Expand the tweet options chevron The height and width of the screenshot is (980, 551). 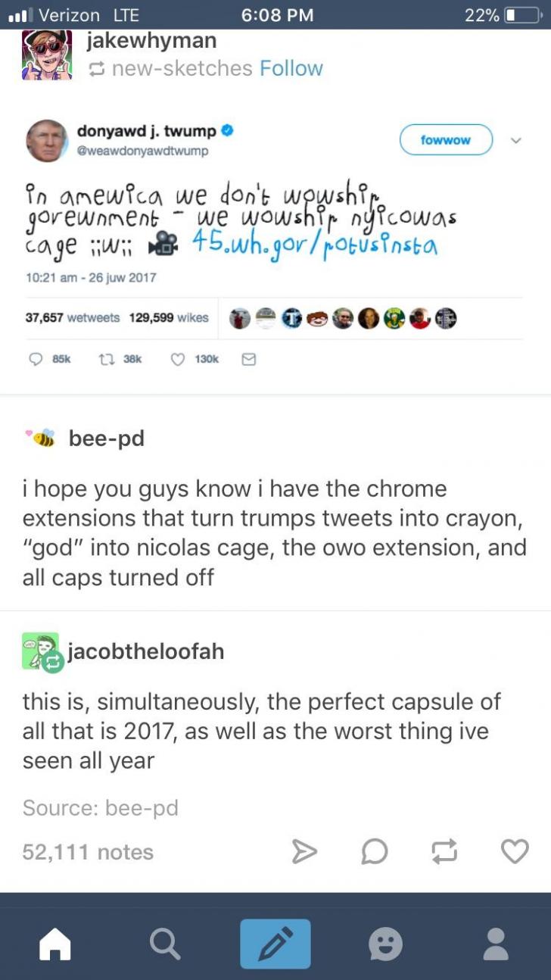516,140
